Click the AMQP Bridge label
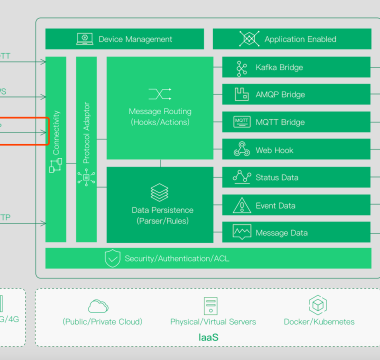This screenshot has width=380, height=360. 280,95
